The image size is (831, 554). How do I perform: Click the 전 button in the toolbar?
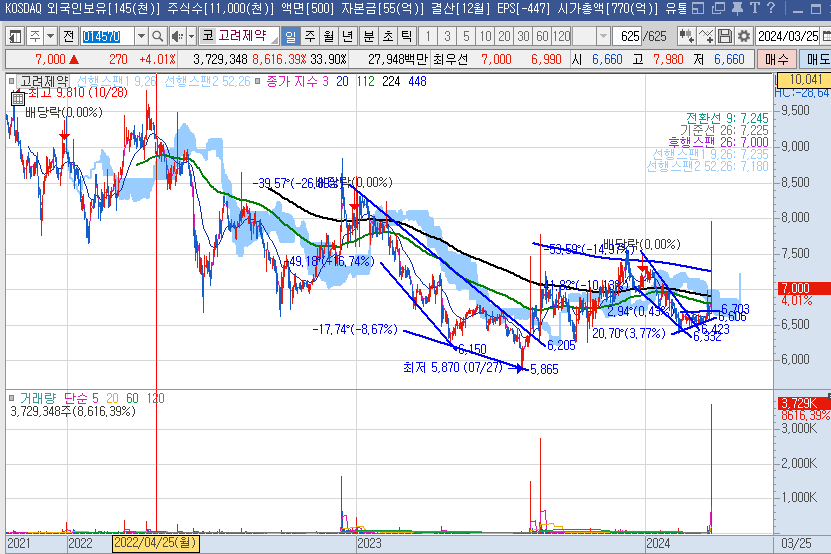[68, 36]
